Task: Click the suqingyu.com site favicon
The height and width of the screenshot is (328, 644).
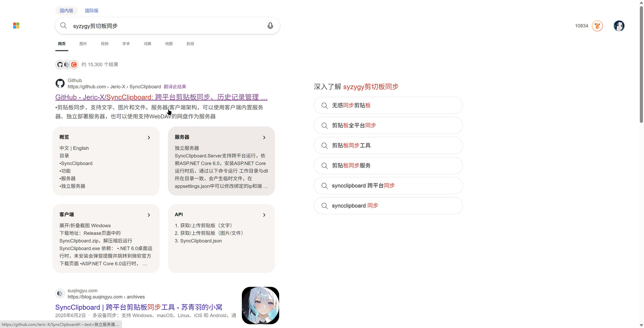Action: point(60,294)
